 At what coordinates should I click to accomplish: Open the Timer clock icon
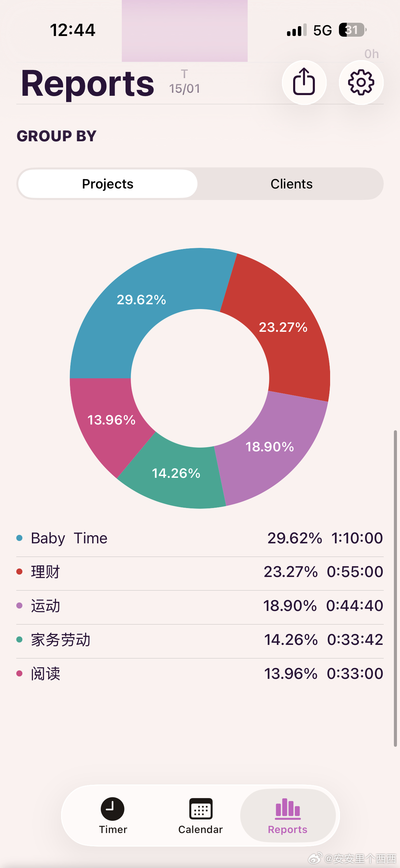(113, 809)
